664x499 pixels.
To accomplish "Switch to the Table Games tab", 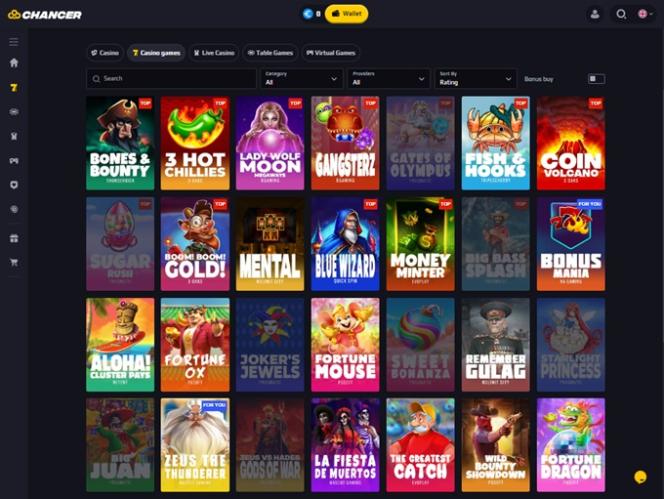I will [x=270, y=53].
